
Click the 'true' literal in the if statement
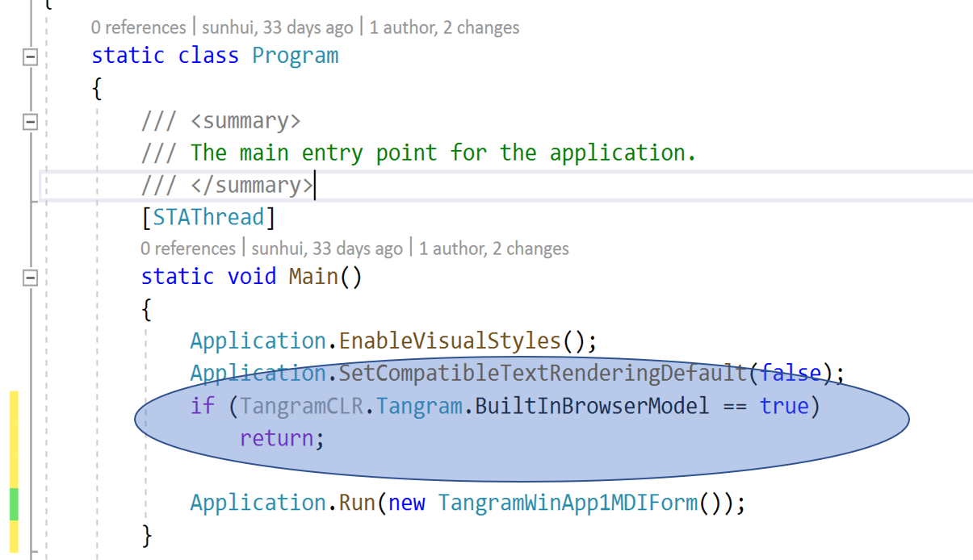click(784, 405)
